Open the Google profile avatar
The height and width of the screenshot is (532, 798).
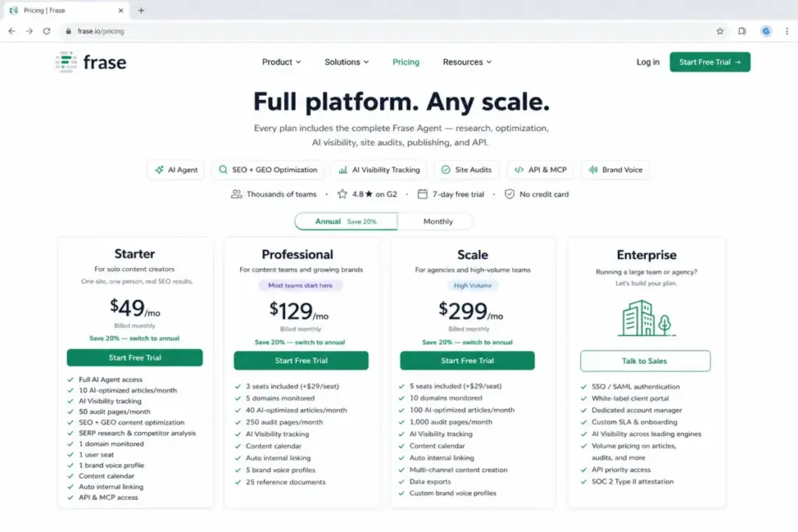pos(766,31)
